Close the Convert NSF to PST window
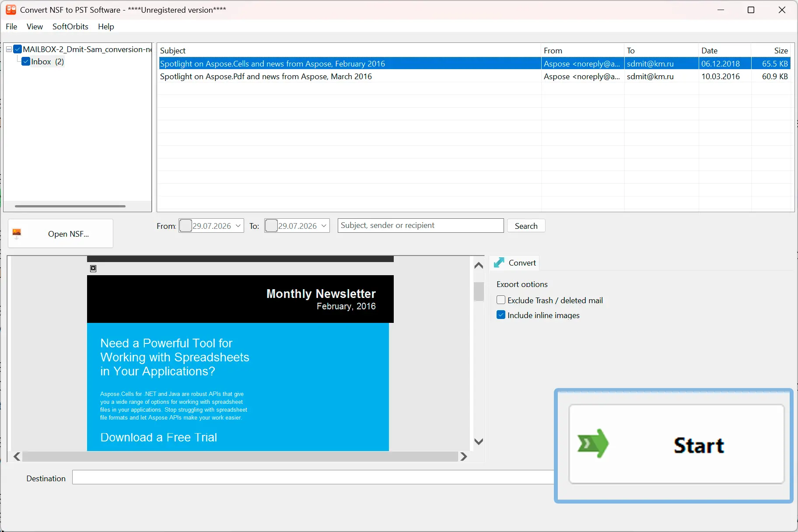The height and width of the screenshot is (532, 798). coord(782,10)
